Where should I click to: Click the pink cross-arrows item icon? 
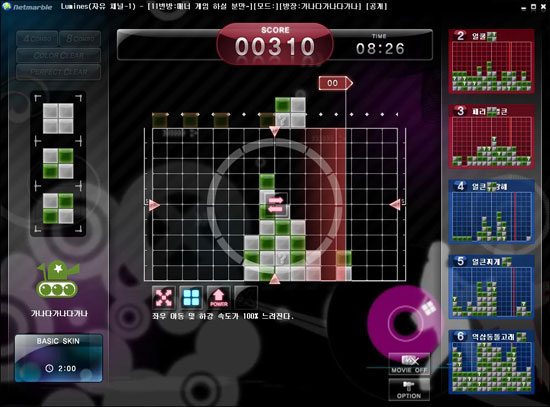(164, 298)
